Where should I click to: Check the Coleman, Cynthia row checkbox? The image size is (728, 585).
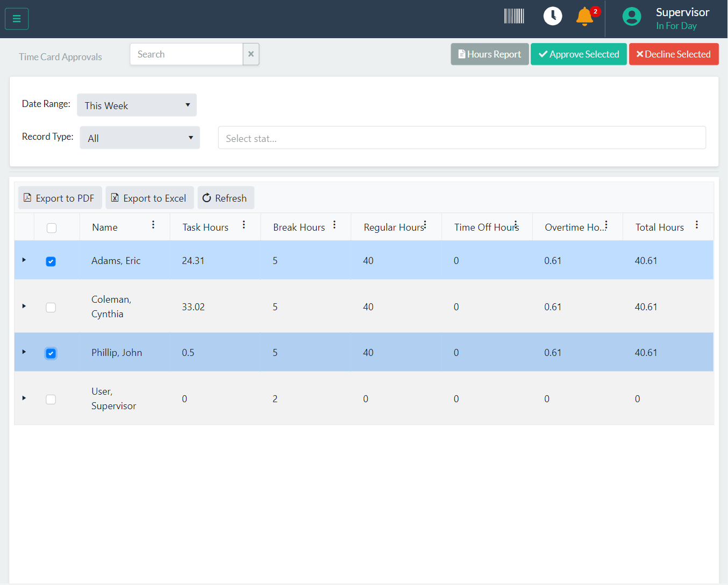pos(51,308)
